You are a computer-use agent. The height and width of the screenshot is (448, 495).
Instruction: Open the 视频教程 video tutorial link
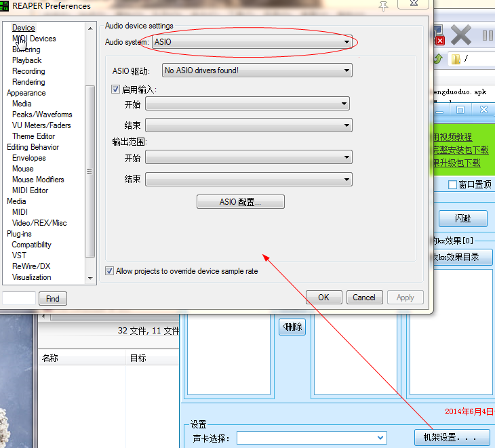(x=453, y=137)
